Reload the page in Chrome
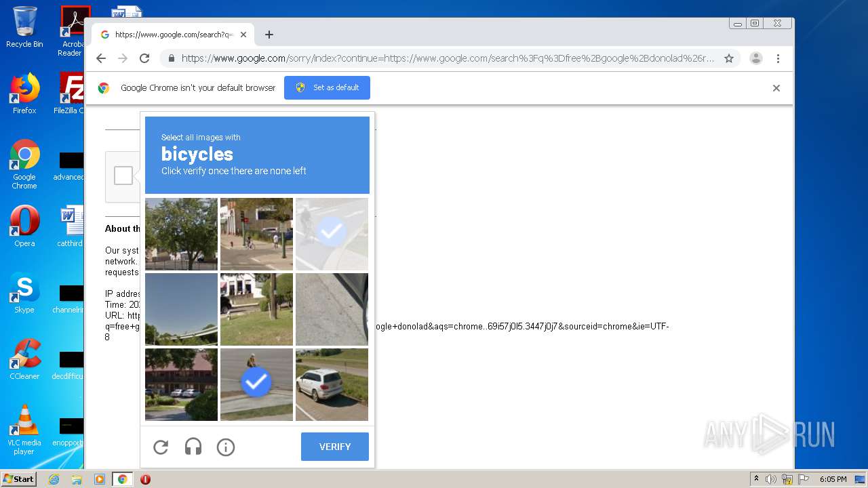The height and width of the screenshot is (488, 868). [x=144, y=58]
